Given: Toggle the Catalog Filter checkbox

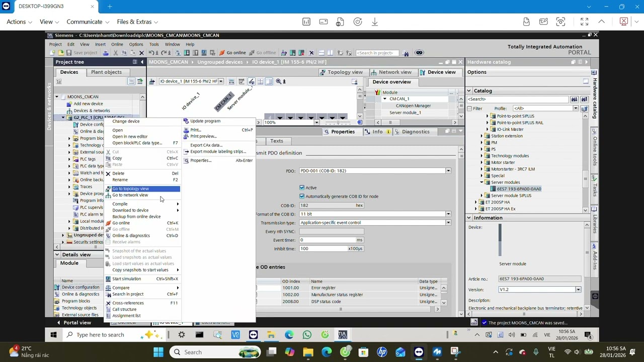Looking at the screenshot, I should click(x=470, y=109).
